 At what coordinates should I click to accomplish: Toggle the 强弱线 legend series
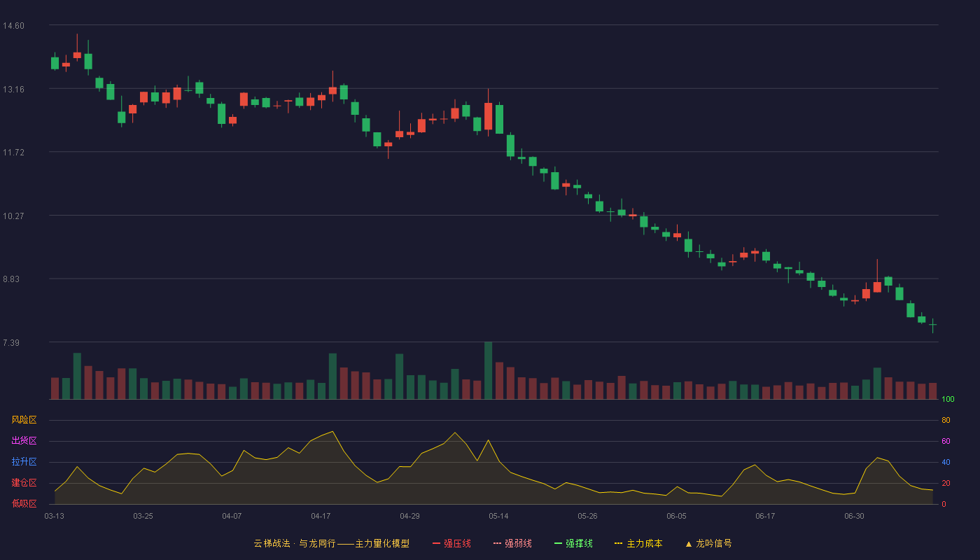pos(512,543)
